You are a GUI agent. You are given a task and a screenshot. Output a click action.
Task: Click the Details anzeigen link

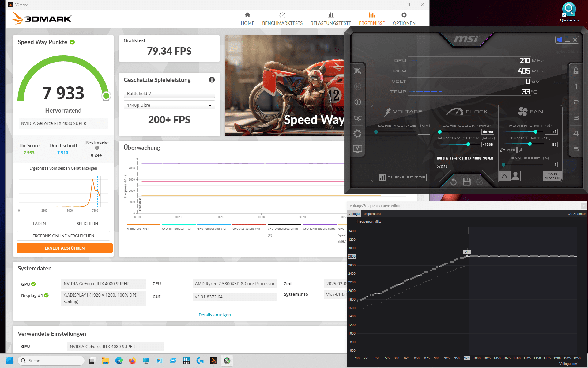pos(215,315)
